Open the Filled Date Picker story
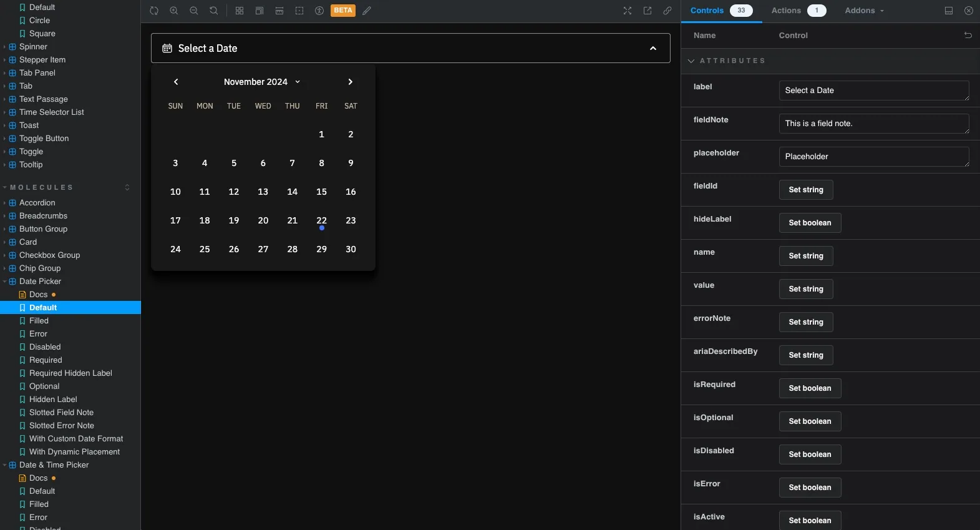Viewport: 980px width, 530px height. coord(39,321)
